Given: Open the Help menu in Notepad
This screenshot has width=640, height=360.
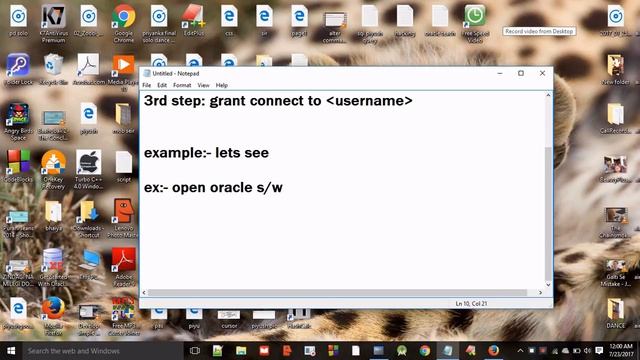Looking at the screenshot, I should [222, 85].
